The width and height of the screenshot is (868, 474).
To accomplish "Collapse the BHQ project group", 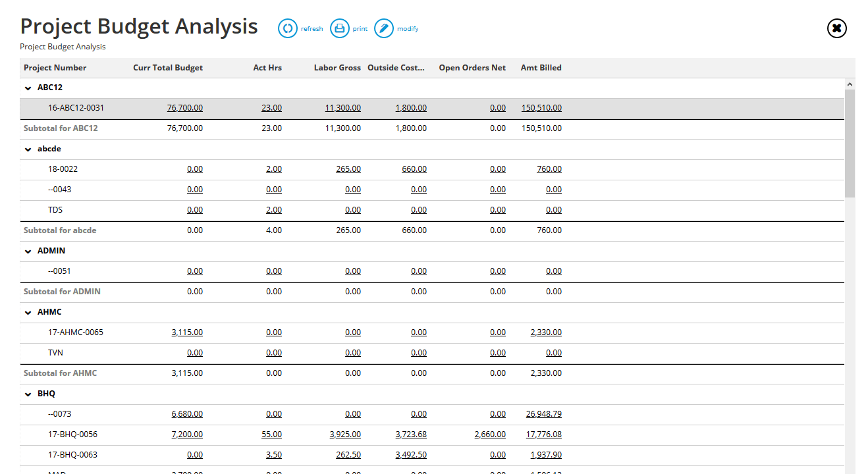I will click(28, 393).
